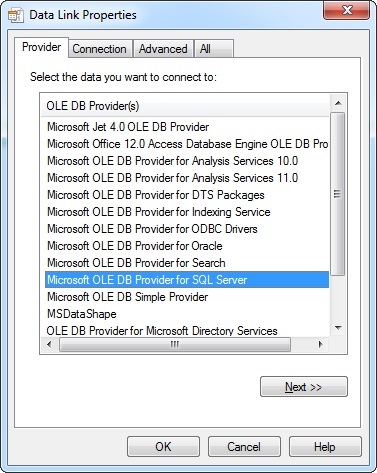Screen dimensions: 377x473
Task: Click the Cancel button
Action: (x=244, y=447)
